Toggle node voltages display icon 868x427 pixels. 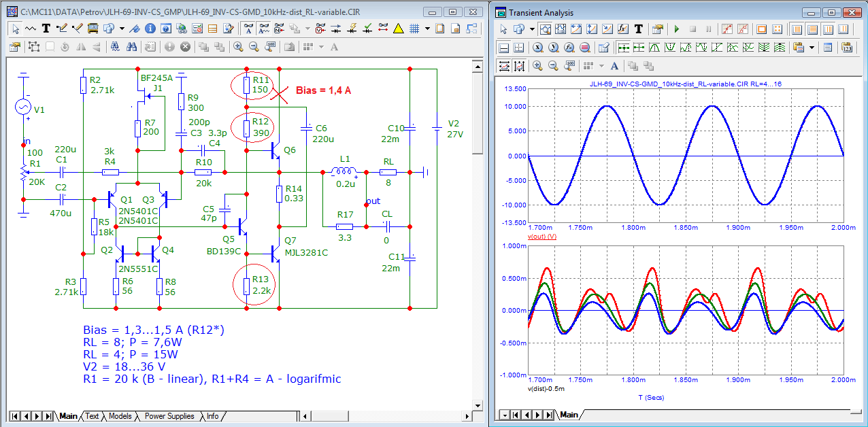320,29
